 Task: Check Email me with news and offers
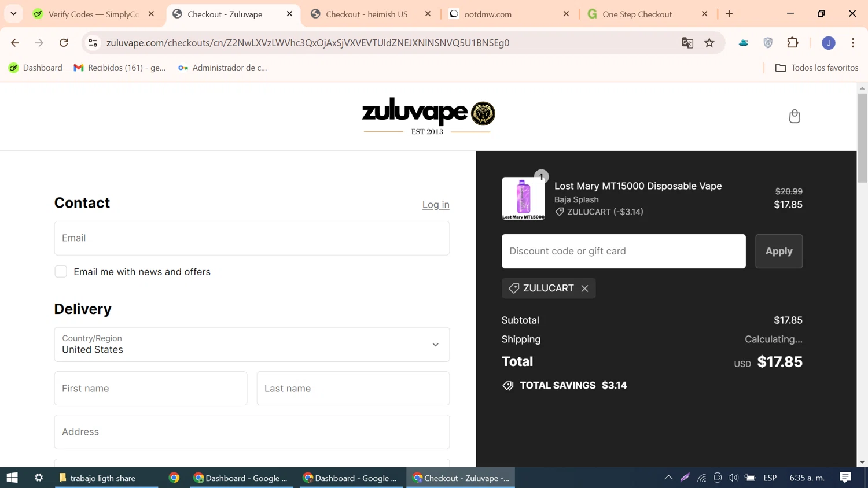(61, 272)
